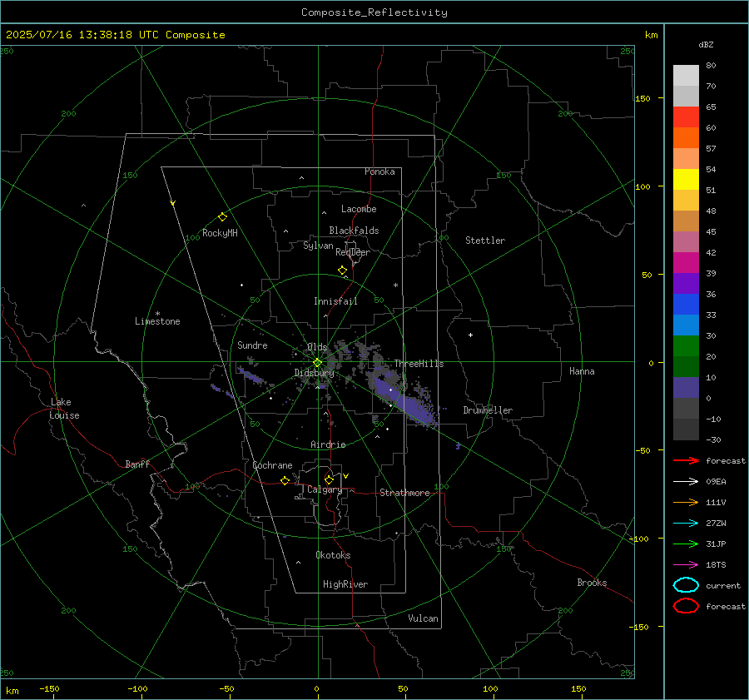Click the Strathmore town label
The height and width of the screenshot is (700, 749).
tap(404, 493)
